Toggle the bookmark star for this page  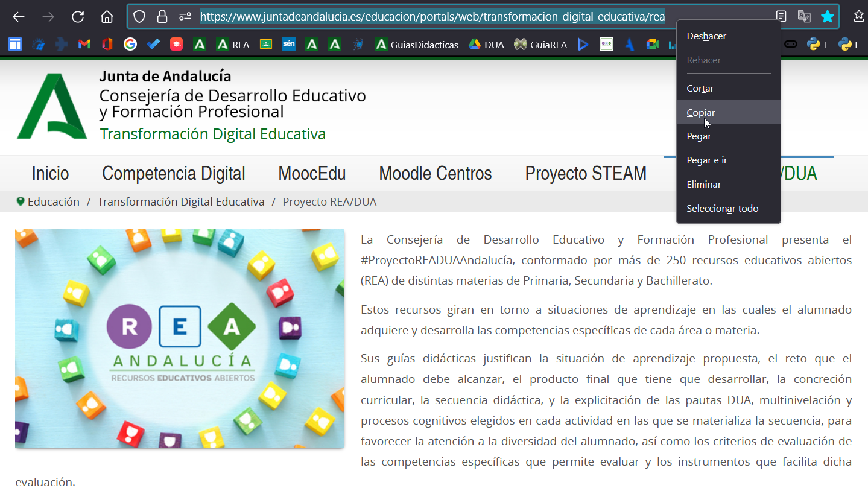point(827,16)
